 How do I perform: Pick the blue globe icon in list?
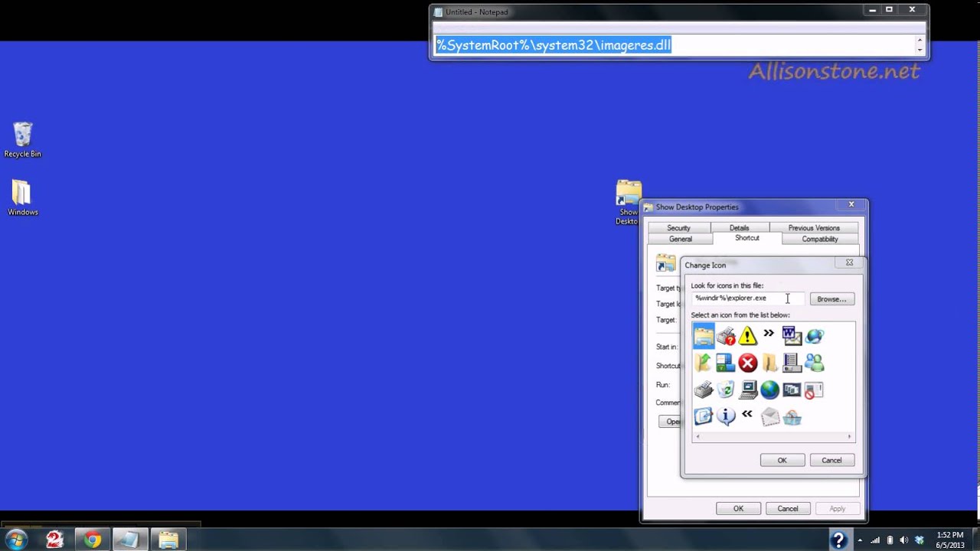tap(769, 390)
